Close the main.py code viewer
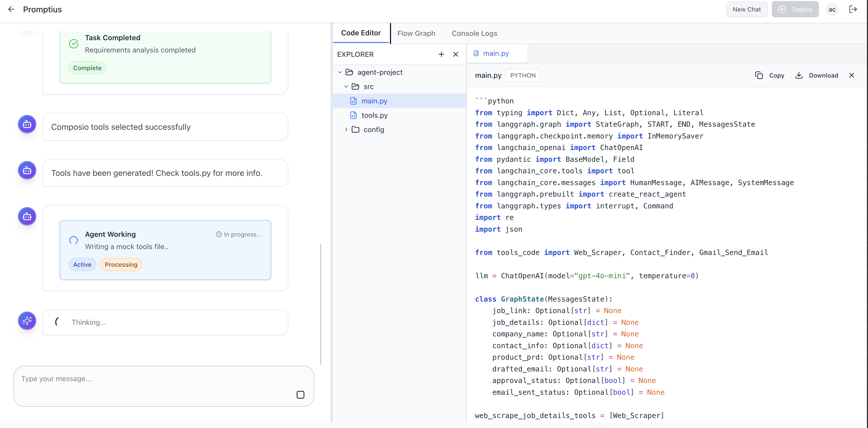This screenshot has width=868, height=428. pos(851,76)
